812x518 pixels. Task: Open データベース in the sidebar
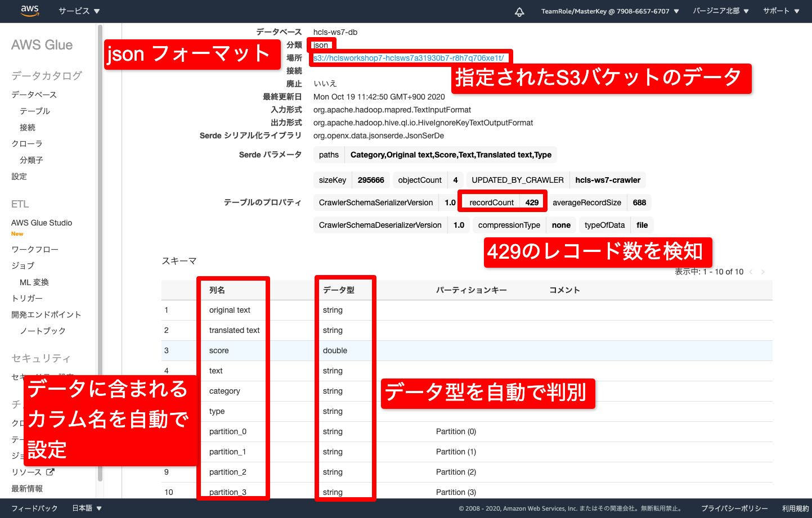34,94
